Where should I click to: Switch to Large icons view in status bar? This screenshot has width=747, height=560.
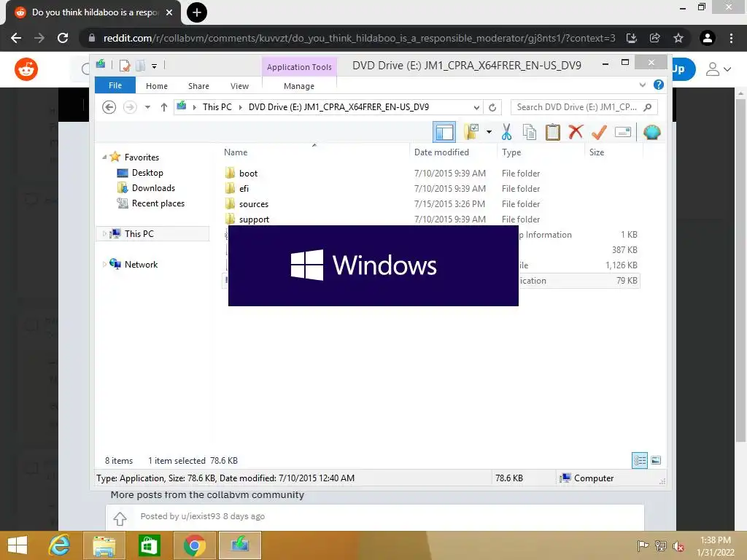(656, 460)
